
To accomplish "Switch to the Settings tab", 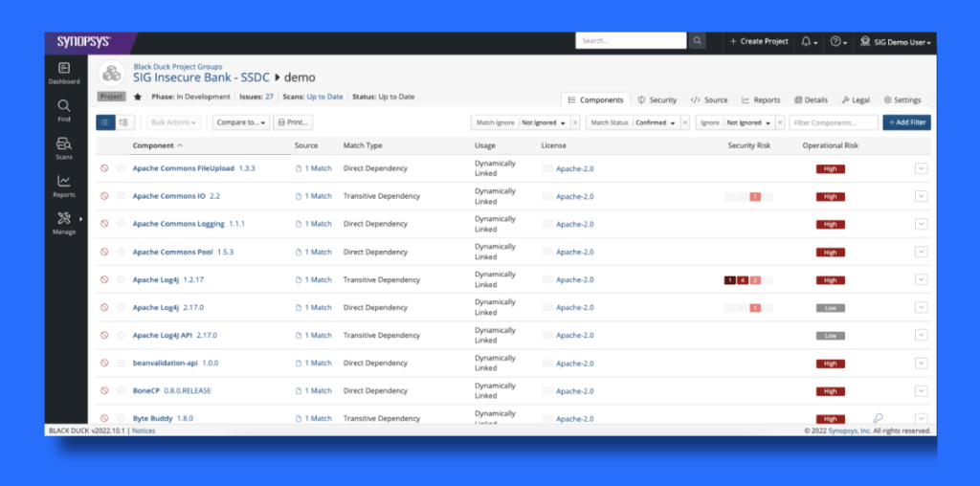I will tap(902, 99).
